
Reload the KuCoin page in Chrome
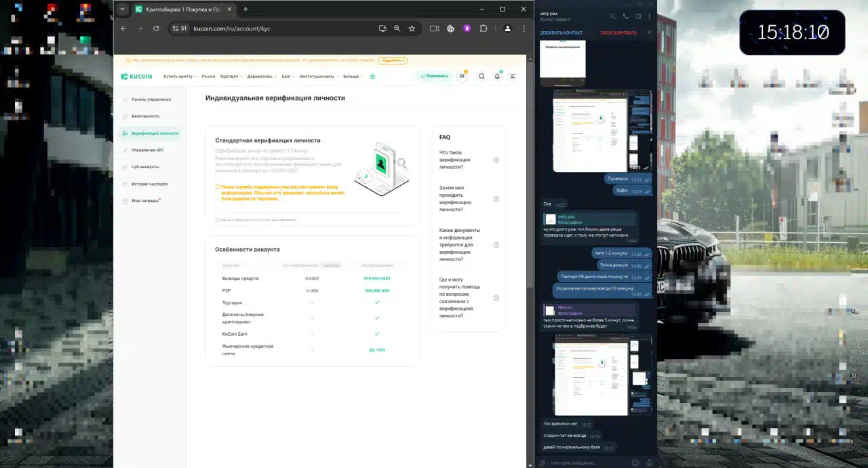[156, 28]
